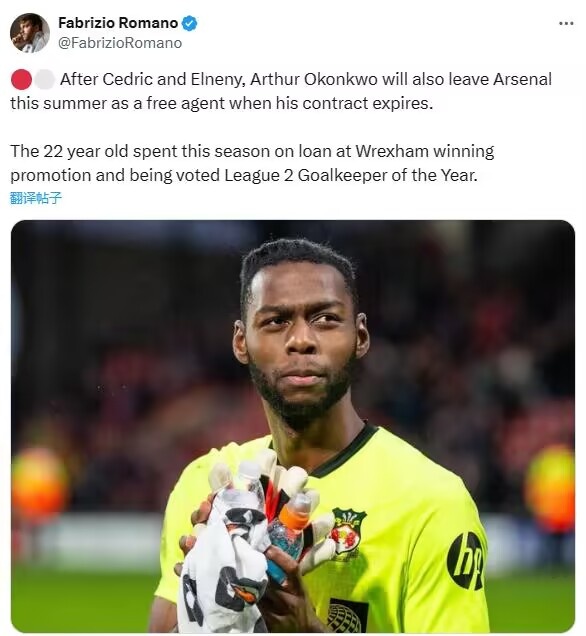Click the display name Fabrizio Romano
Screen dimensions: 586x636
click(118, 23)
